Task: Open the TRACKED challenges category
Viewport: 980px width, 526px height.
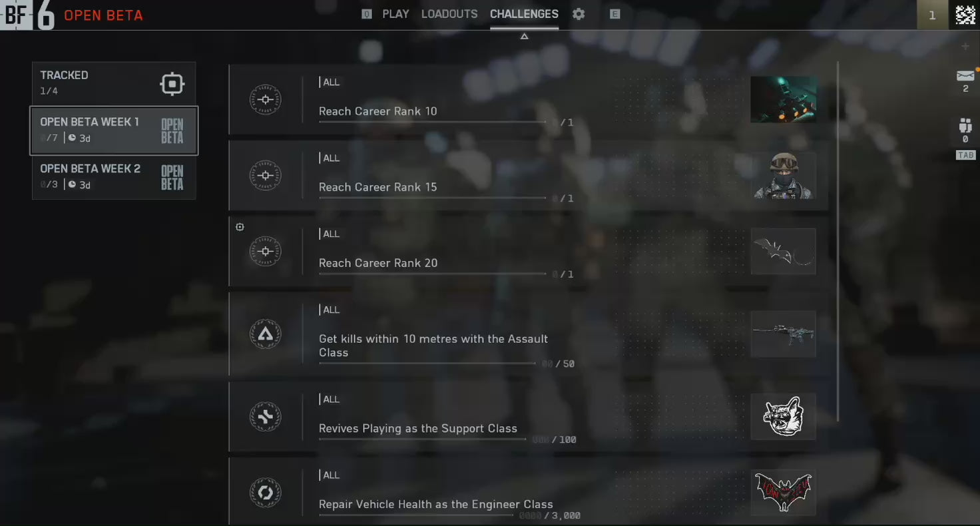Action: [x=114, y=84]
